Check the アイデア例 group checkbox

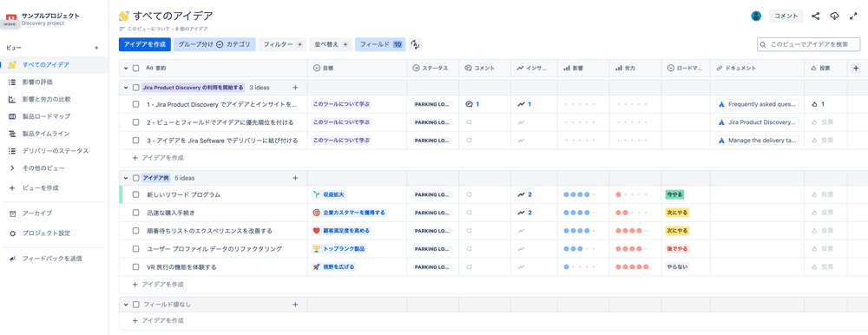[x=135, y=178]
